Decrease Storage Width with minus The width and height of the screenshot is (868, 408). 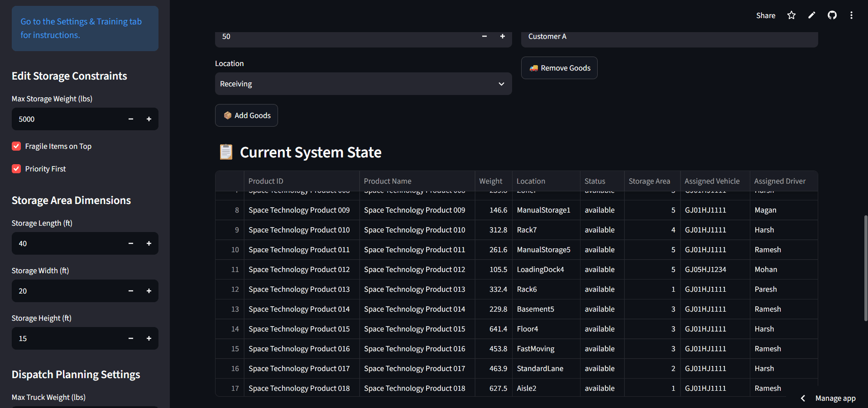(x=131, y=291)
